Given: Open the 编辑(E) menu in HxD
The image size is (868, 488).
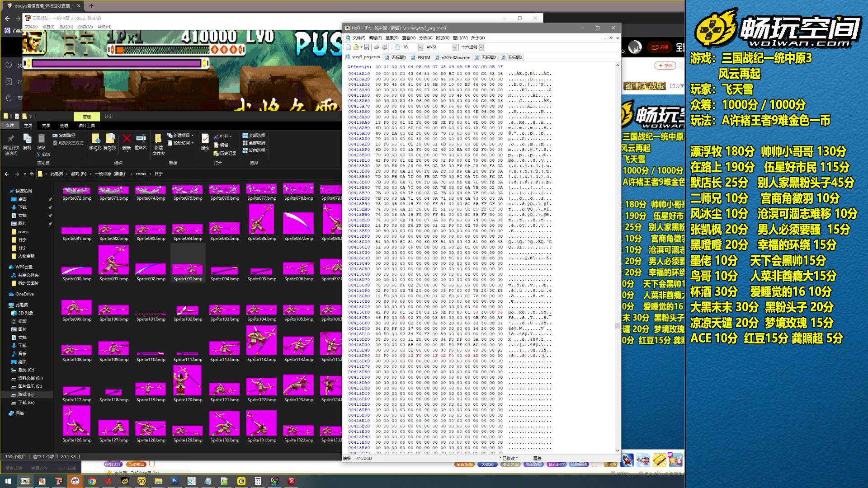Looking at the screenshot, I should [x=375, y=38].
